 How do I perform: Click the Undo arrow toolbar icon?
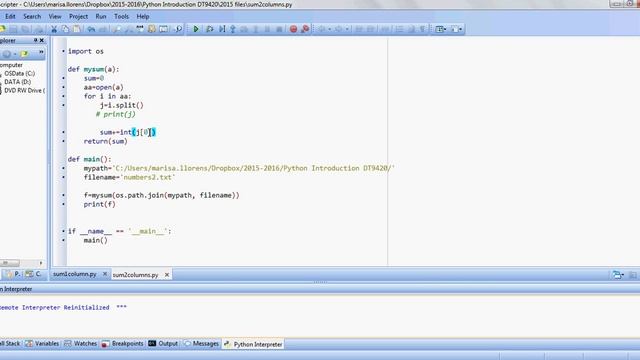pyautogui.click(x=91, y=29)
